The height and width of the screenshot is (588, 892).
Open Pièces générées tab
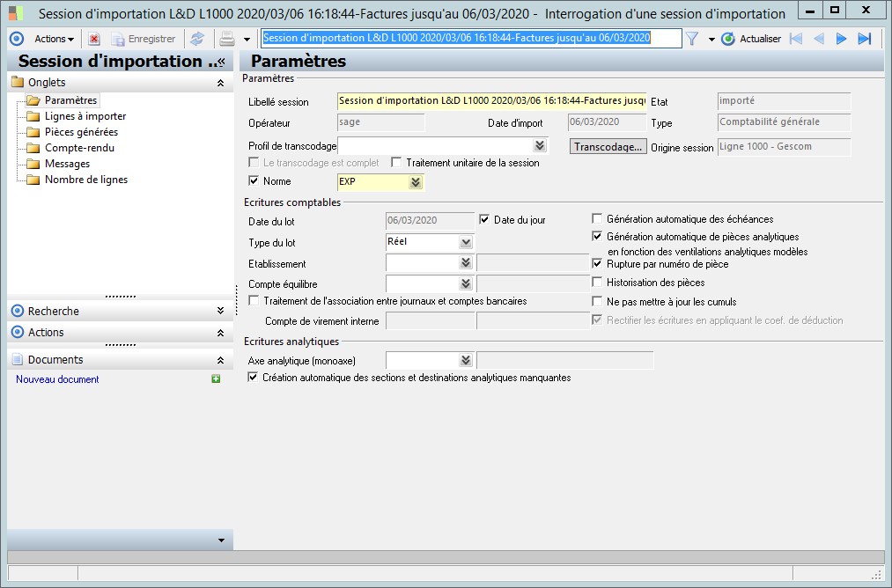[81, 132]
